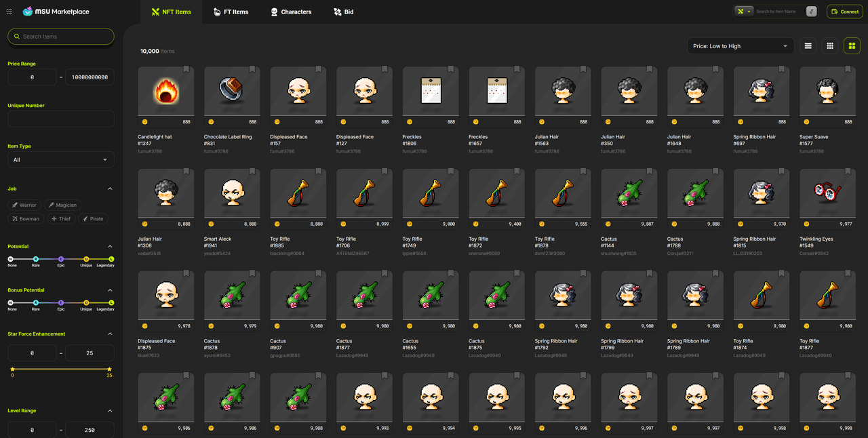
Task: Collapse the Star Force Enhancement section
Action: [110, 334]
